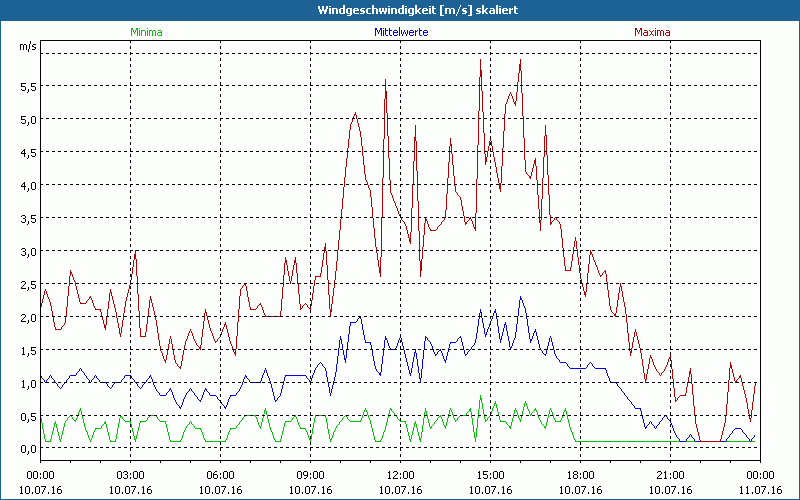Click the 09:00 x-axis label
Viewport: 800px width, 500px height.
[x=310, y=475]
